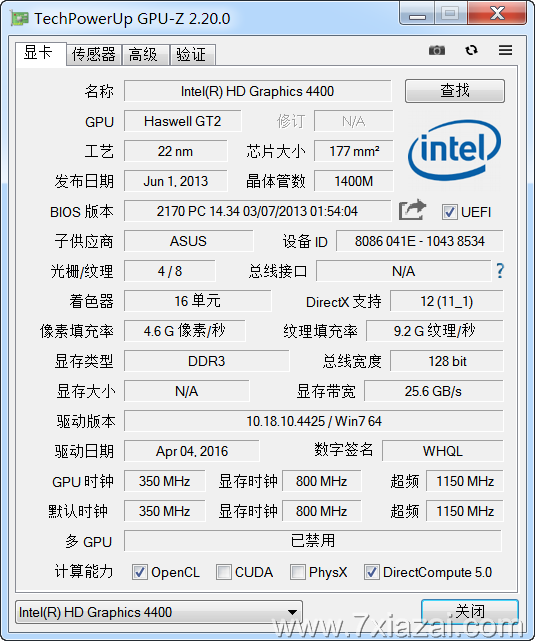Click the Intel logo

point(454,150)
